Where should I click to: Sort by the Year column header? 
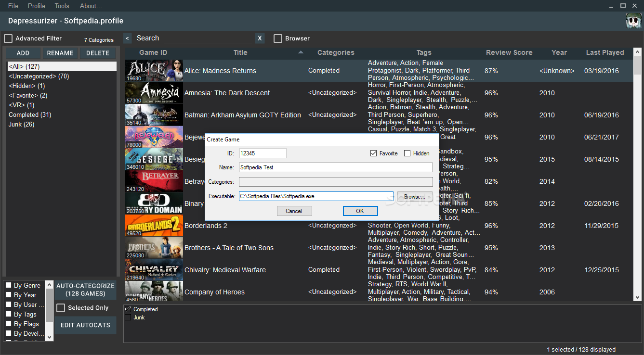pos(559,52)
